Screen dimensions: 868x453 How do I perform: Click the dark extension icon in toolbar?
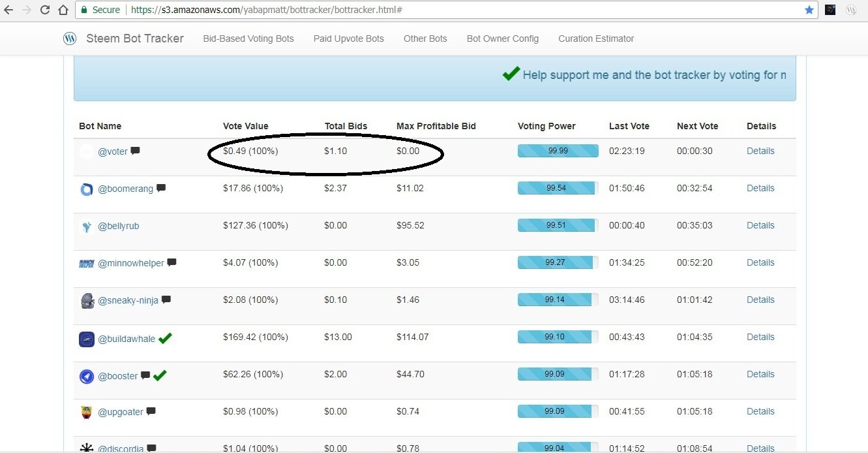click(x=830, y=10)
